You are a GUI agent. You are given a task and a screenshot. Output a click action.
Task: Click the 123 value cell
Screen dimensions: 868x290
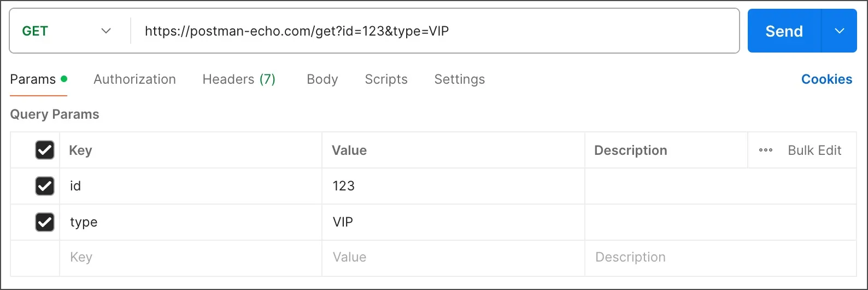[453, 186]
